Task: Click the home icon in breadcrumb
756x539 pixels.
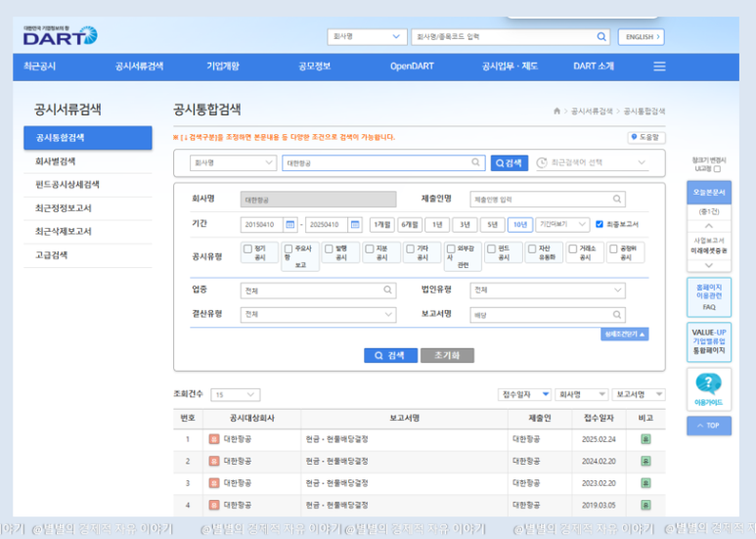Action: (x=556, y=111)
